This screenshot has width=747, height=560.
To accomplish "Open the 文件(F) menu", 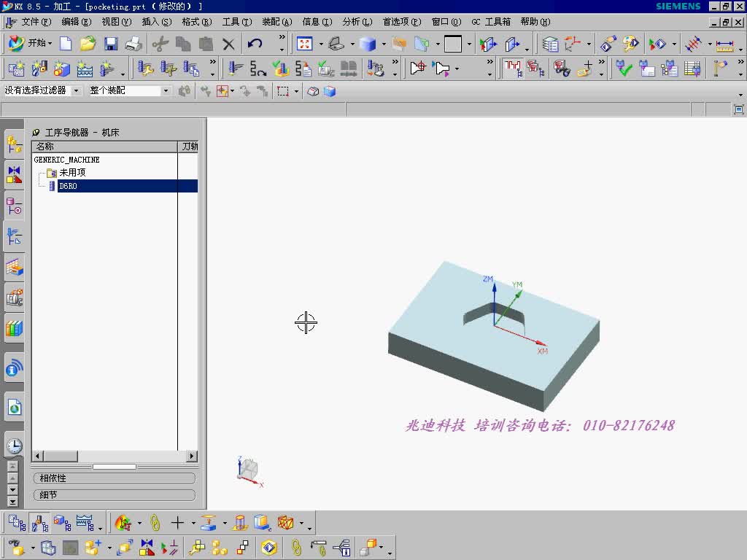I will 36,22.
